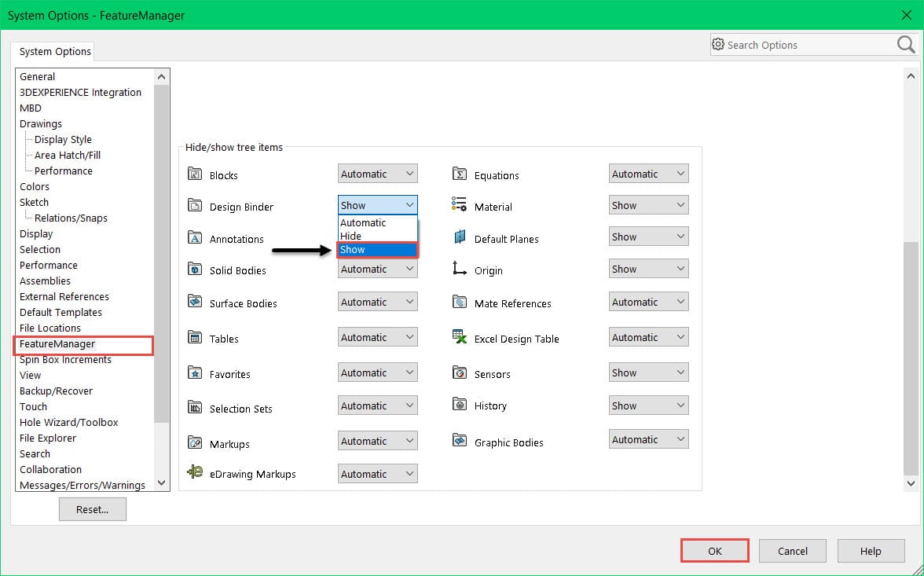Click the Solid Bodies folder icon
924x576 pixels.
(195, 269)
